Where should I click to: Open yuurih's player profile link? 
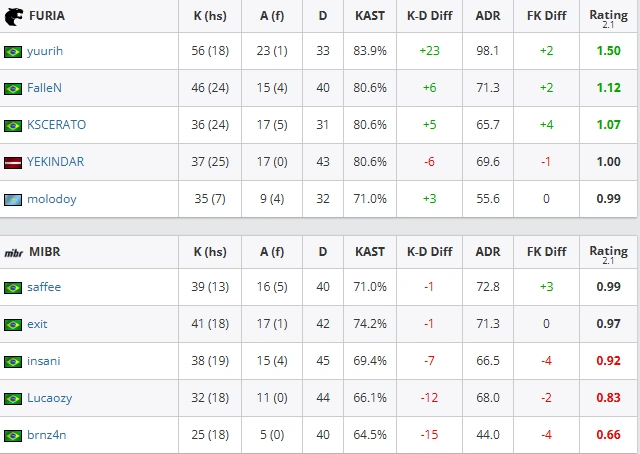(45, 51)
